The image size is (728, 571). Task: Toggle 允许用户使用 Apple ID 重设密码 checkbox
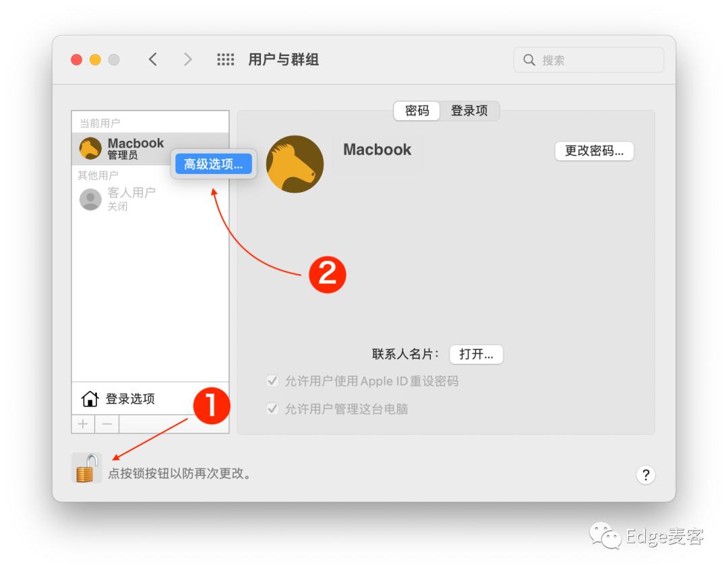tap(272, 381)
